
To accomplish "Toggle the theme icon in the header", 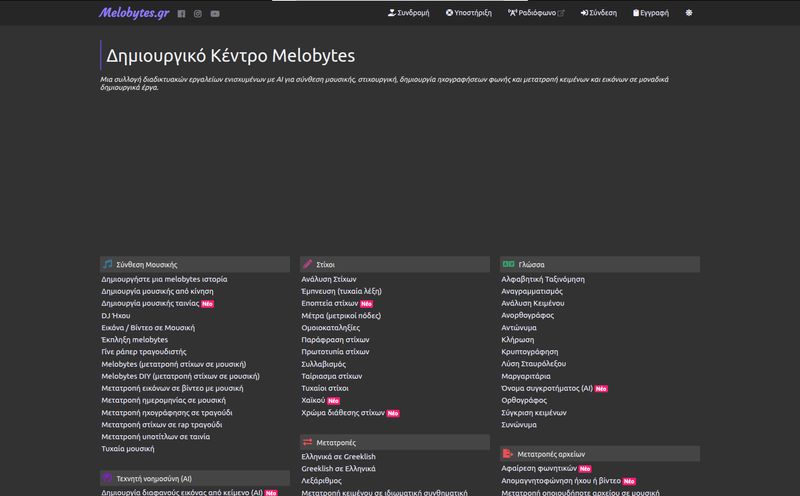I will click(689, 13).
